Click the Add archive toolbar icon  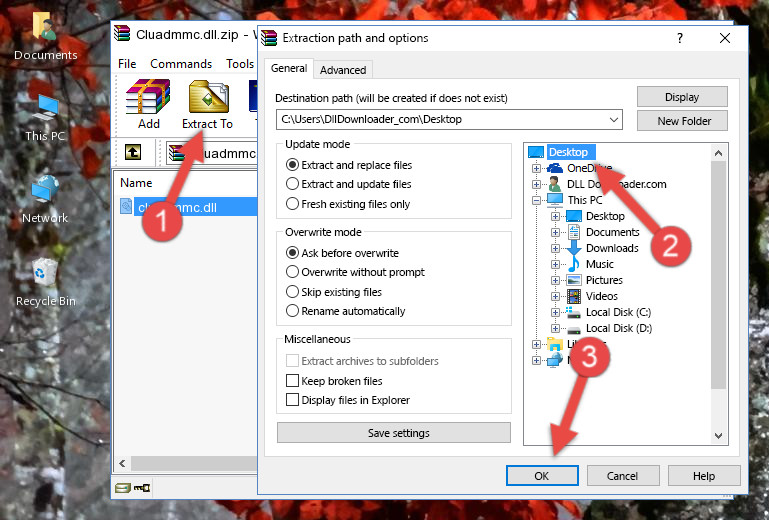tap(148, 97)
